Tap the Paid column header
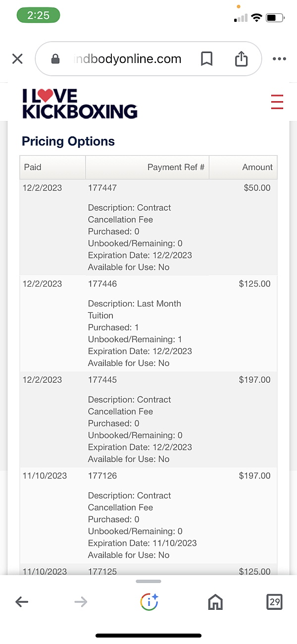 [33, 167]
